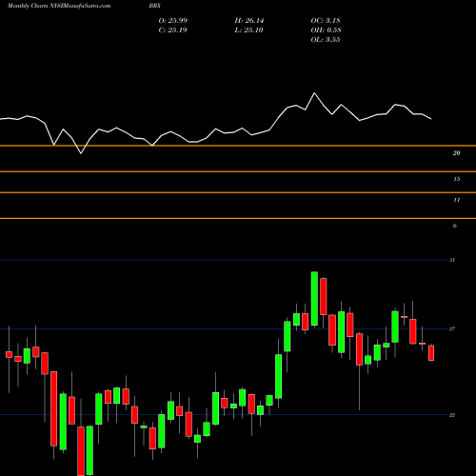This screenshot has height=476, width=476.
Task: Click the indicator axis label '6'
Action: 455,226
